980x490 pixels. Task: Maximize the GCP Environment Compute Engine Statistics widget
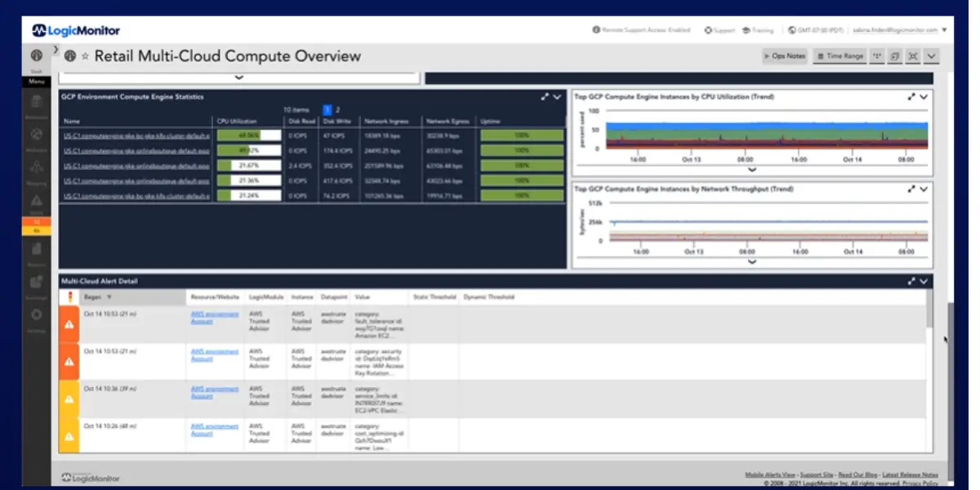(x=545, y=96)
